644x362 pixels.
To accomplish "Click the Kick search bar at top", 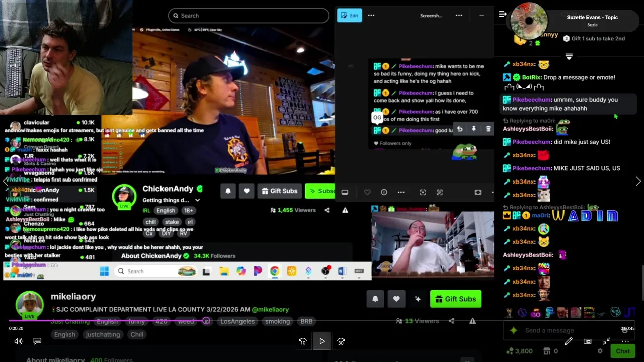I will point(249,16).
